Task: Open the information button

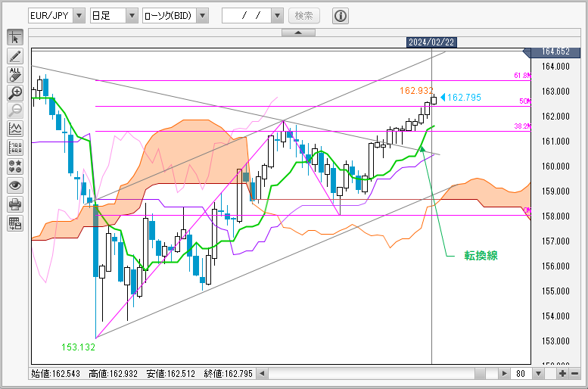Action: (x=341, y=16)
